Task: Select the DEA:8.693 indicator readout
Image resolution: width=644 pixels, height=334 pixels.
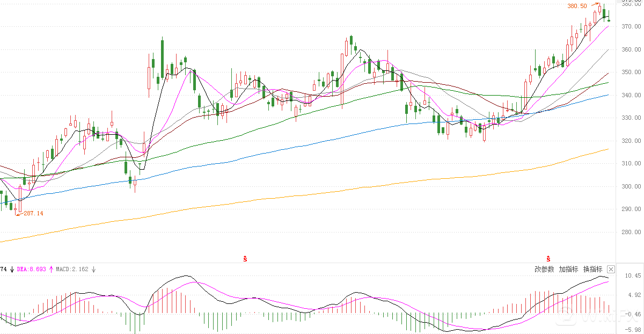Action: [32, 269]
